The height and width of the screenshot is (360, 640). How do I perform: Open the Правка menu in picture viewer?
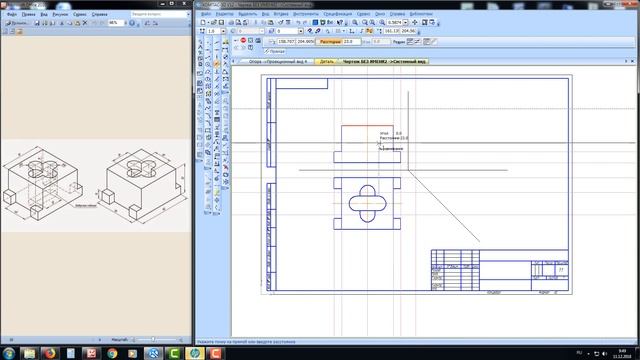[28, 14]
